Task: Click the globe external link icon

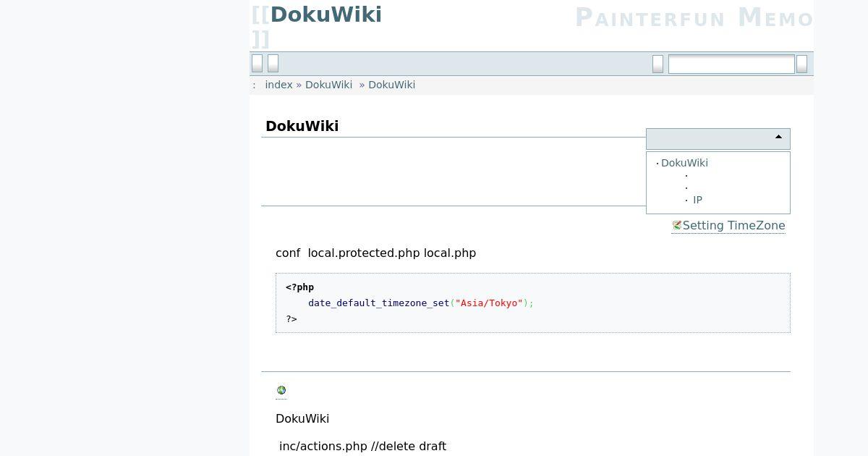Action: click(x=281, y=390)
